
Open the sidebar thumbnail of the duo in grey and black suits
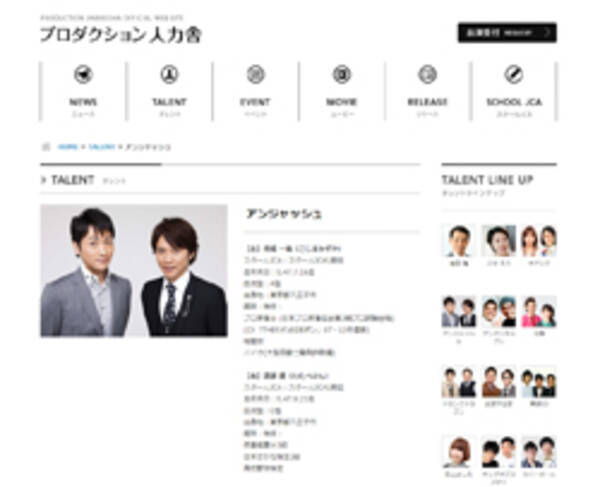(459, 311)
